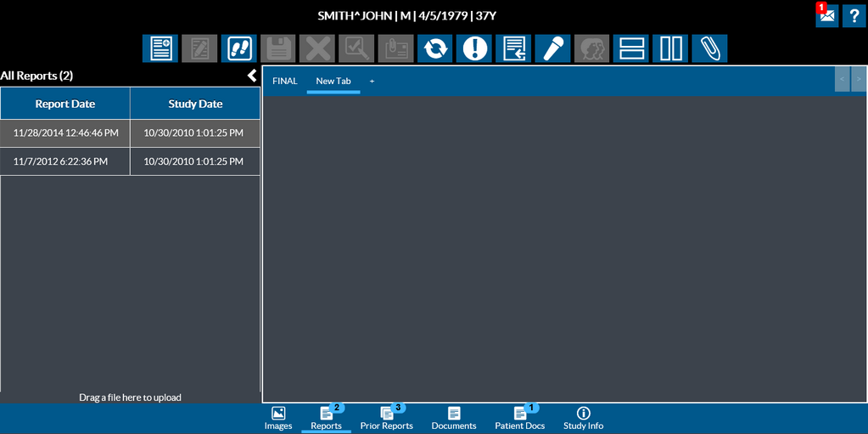868x434 pixels.
Task: Click the refresh arrows icon
Action: [x=434, y=48]
